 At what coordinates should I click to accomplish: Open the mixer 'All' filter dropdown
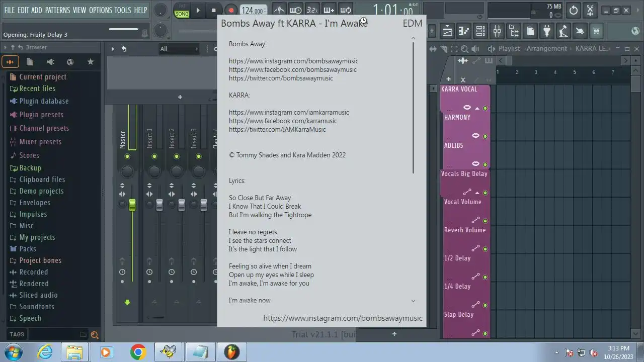[179, 49]
